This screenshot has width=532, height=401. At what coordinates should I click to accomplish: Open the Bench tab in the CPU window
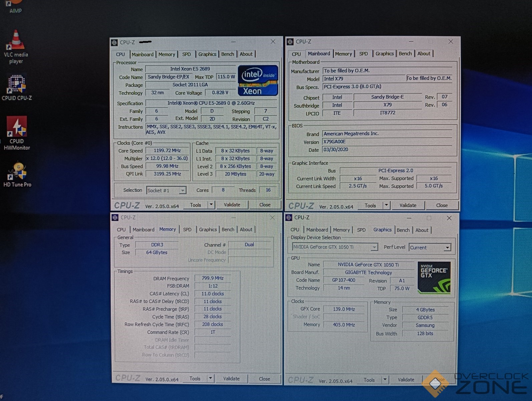pos(228,54)
